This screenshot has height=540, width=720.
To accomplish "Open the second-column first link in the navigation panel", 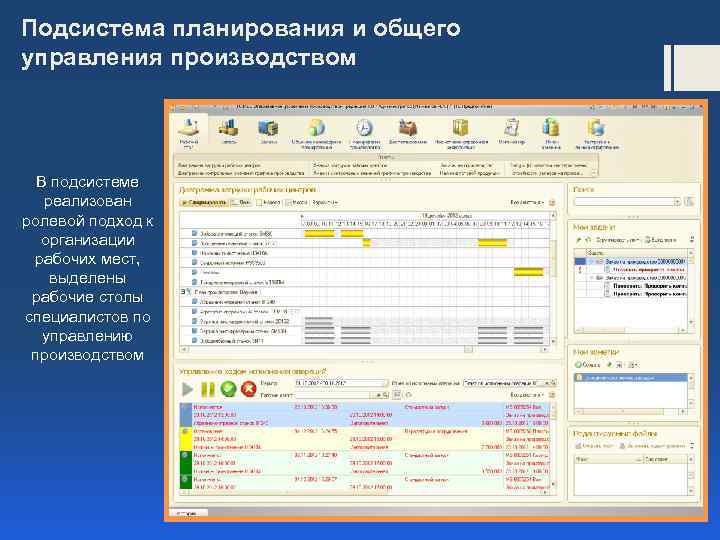I will pos(350,165).
